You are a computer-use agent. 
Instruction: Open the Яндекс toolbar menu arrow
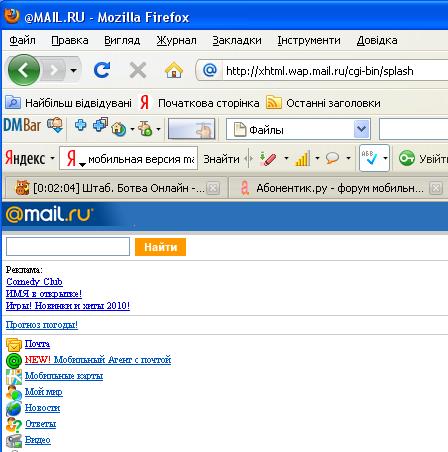[x=52, y=158]
